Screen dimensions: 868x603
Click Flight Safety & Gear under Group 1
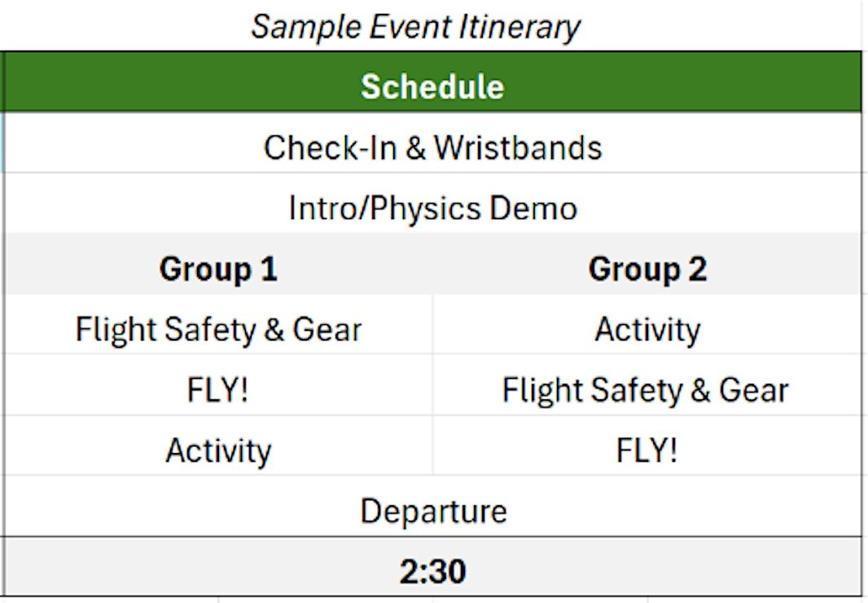coord(218,329)
